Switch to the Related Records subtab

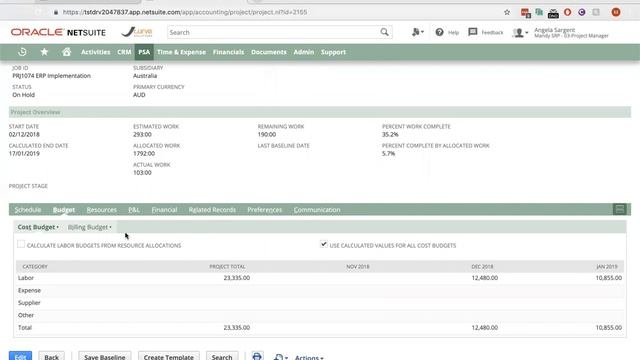click(x=212, y=209)
